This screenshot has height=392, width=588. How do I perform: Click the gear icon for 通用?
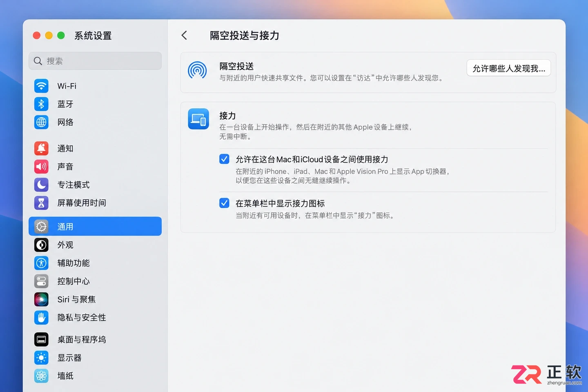(41, 227)
